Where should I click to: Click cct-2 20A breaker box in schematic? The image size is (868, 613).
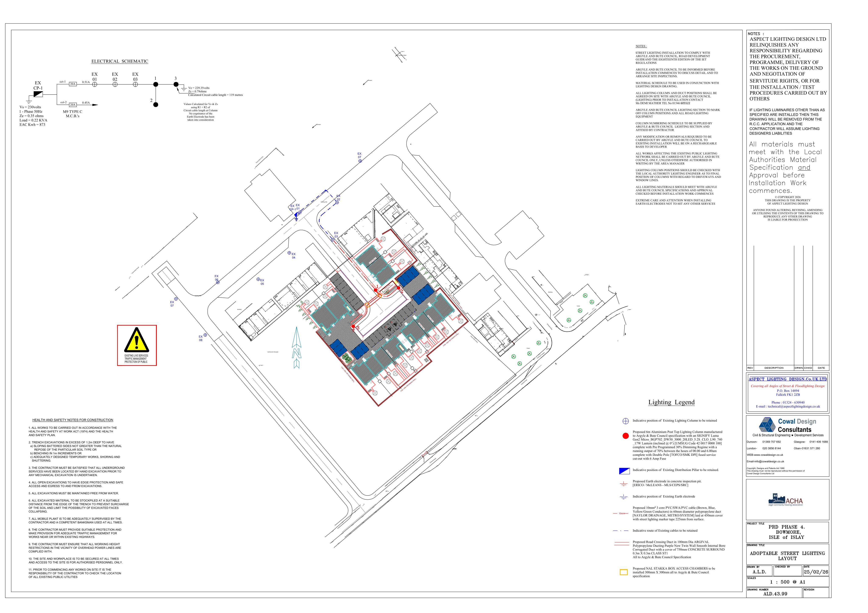73,105
